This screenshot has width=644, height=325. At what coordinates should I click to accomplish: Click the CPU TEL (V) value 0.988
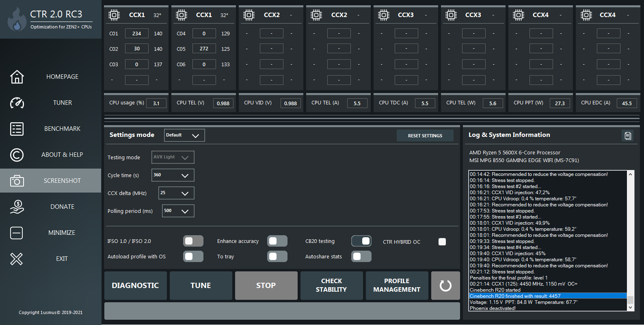(223, 103)
